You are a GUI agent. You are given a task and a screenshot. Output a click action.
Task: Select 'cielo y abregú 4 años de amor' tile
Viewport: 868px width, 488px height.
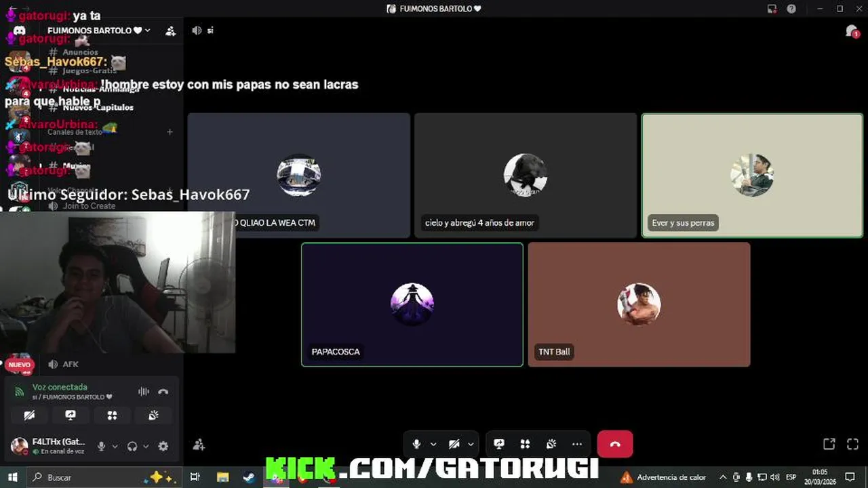pyautogui.click(x=526, y=176)
